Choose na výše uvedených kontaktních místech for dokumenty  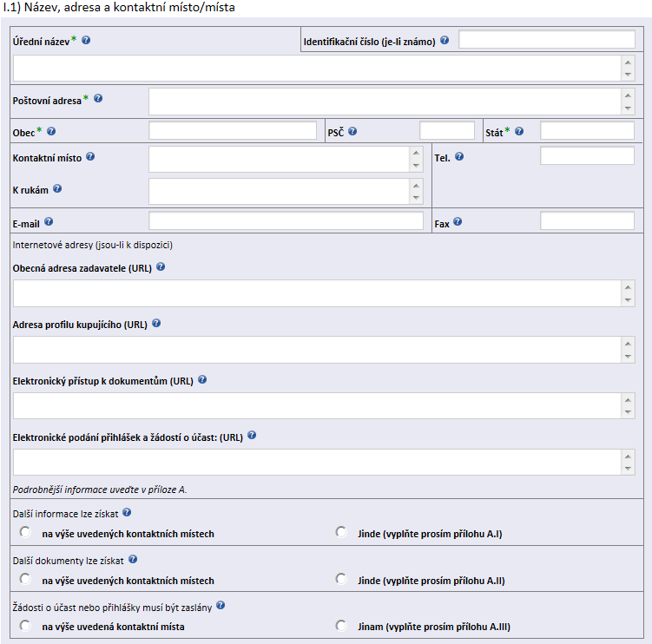point(25,579)
